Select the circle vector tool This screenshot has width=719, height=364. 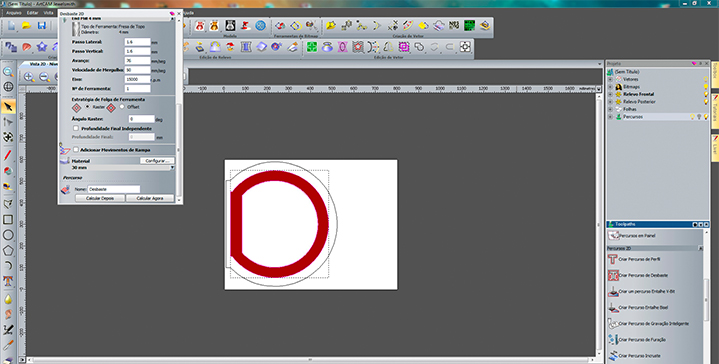click(8, 235)
